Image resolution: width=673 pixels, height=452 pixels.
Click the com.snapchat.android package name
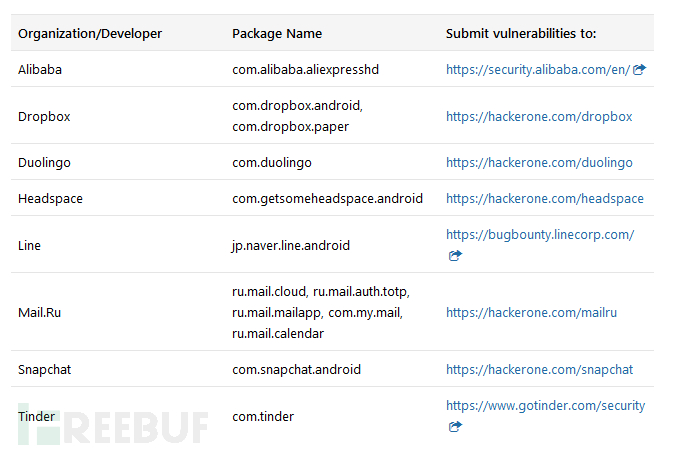click(296, 369)
